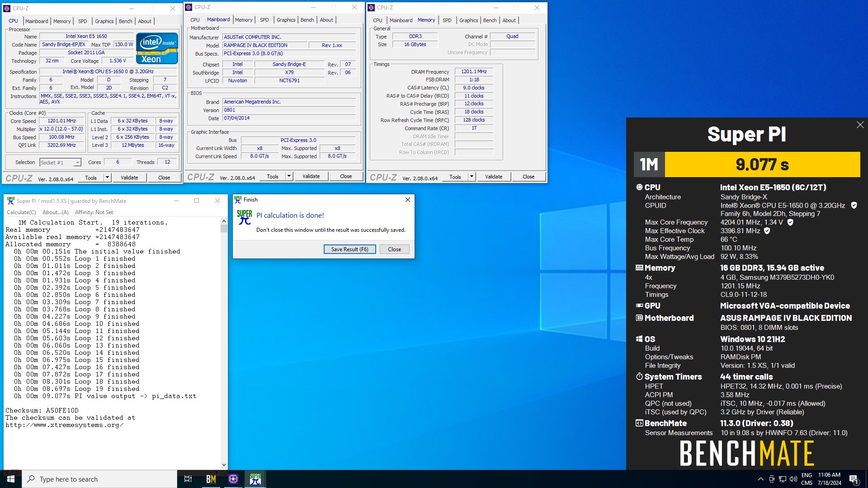Viewport: 868px width, 488px height.
Task: Open Super PI from the taskbar
Action: click(255, 479)
